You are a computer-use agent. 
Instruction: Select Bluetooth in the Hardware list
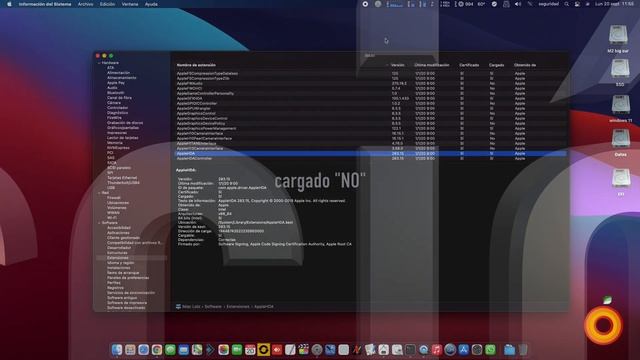(116, 93)
